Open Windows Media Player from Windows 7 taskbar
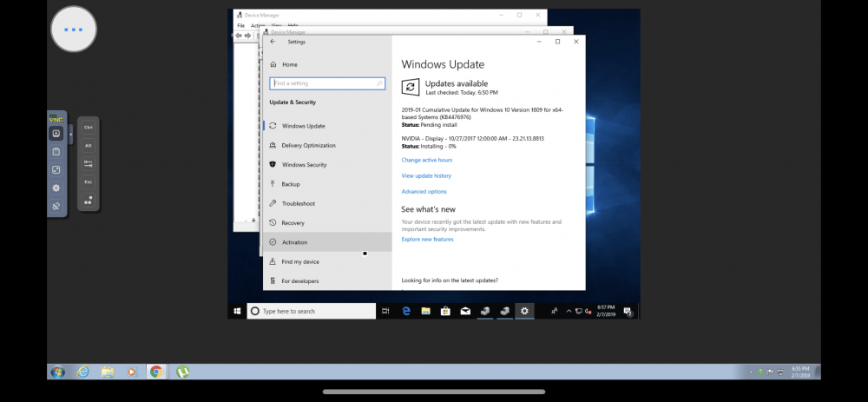Image resolution: width=868 pixels, height=402 pixels. pyautogui.click(x=131, y=372)
